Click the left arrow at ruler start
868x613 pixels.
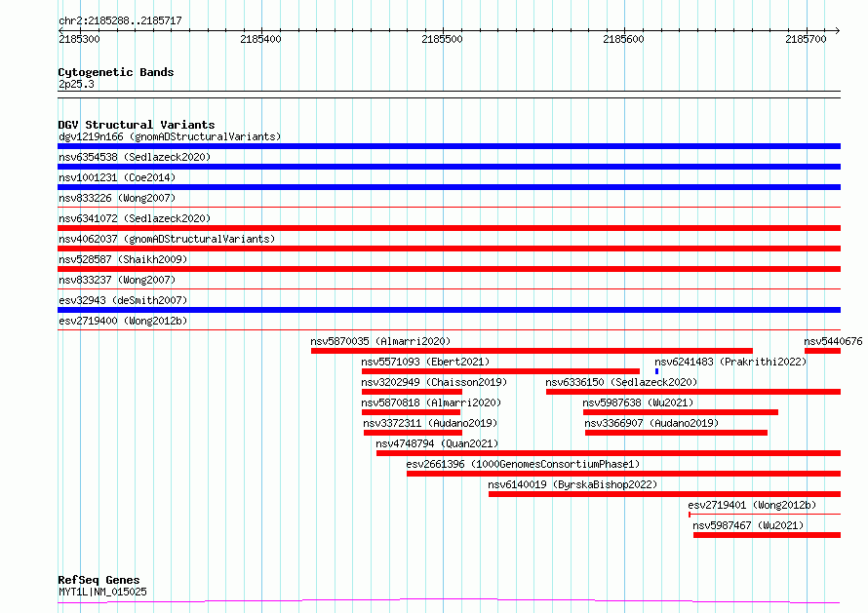click(x=60, y=30)
